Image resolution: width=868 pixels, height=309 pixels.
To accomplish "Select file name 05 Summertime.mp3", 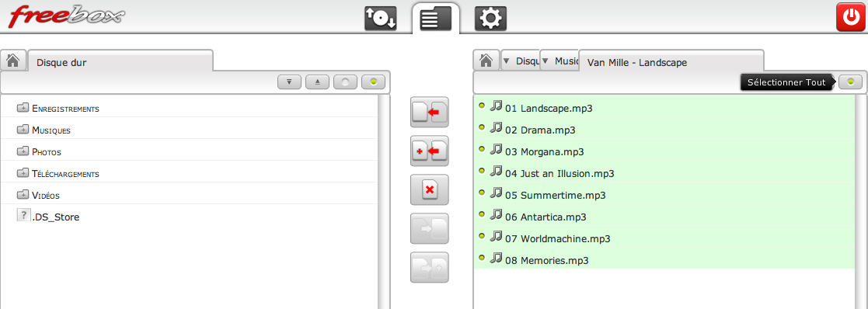I will 556,196.
